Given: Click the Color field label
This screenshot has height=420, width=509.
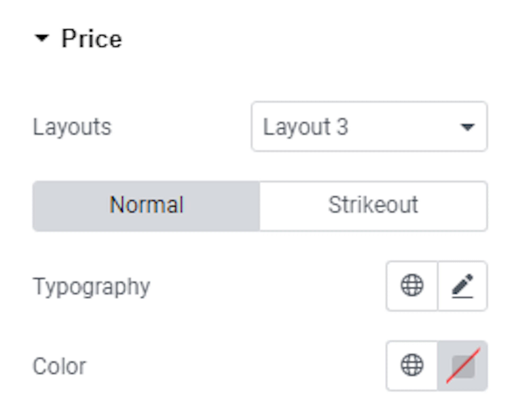Looking at the screenshot, I should click(60, 366).
